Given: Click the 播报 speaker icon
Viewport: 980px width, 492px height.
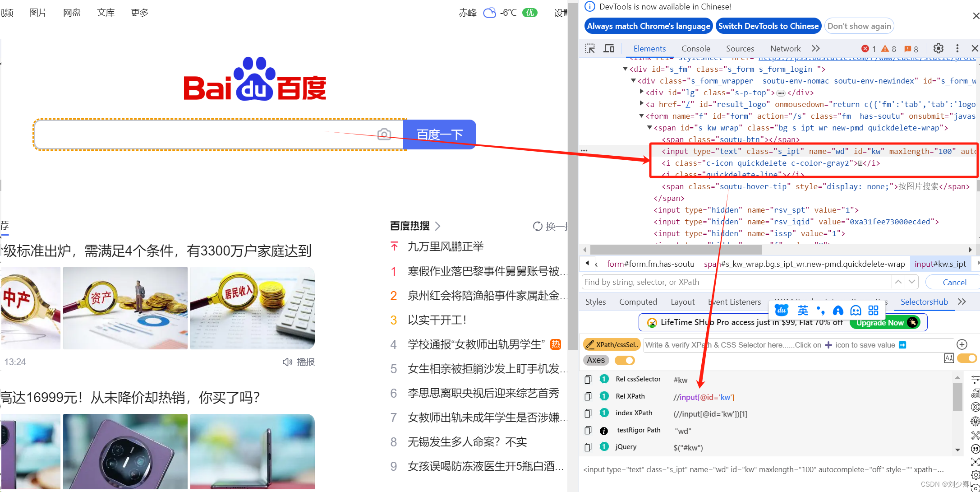Looking at the screenshot, I should coord(287,362).
